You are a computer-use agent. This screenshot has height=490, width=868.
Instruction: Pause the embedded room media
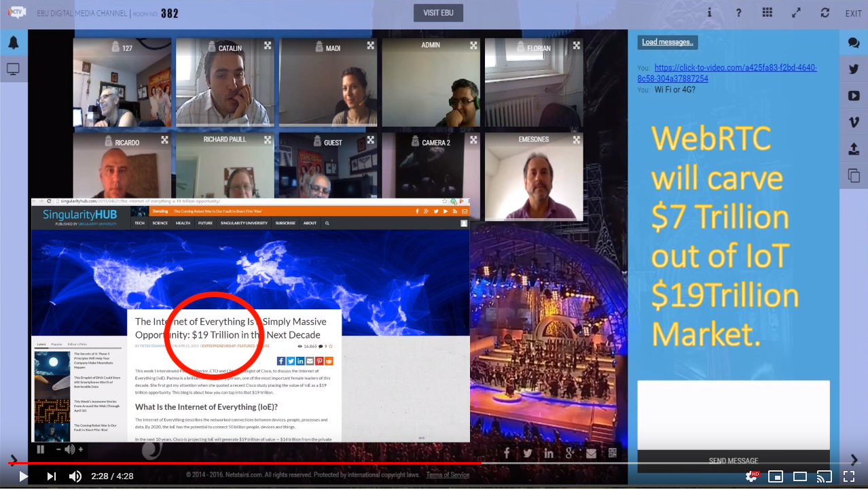coord(41,449)
